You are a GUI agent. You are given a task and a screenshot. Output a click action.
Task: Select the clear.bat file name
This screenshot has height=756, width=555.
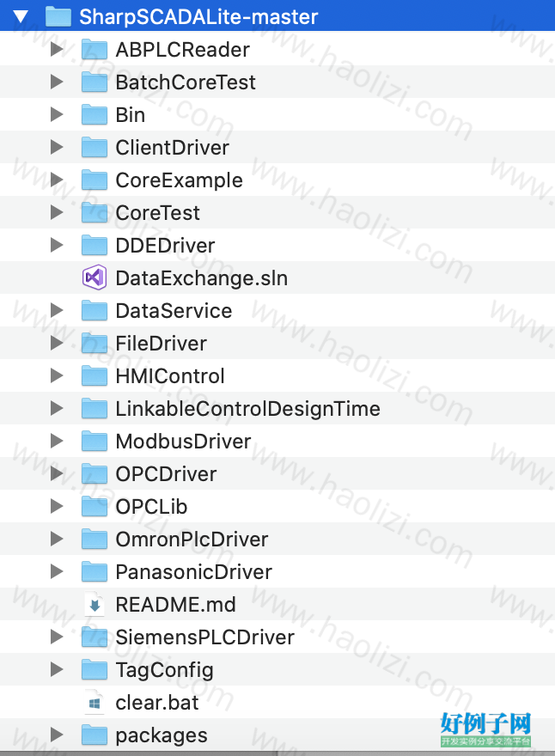(156, 703)
